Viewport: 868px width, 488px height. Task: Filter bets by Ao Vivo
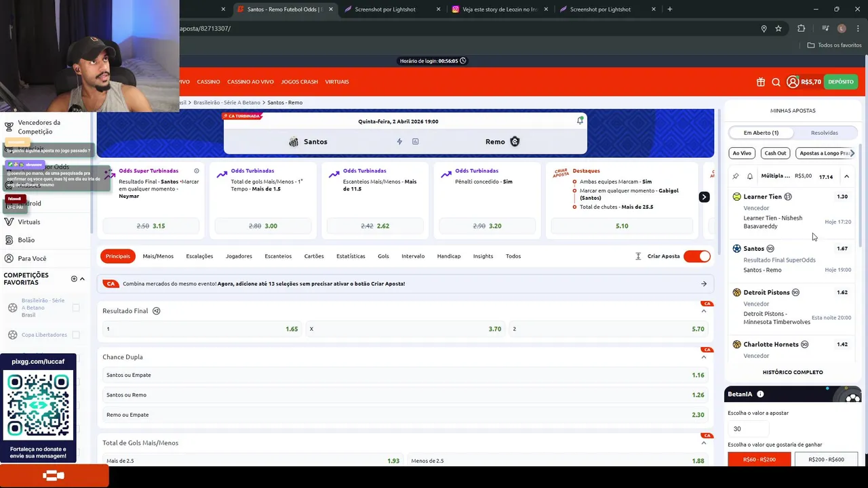[742, 153]
